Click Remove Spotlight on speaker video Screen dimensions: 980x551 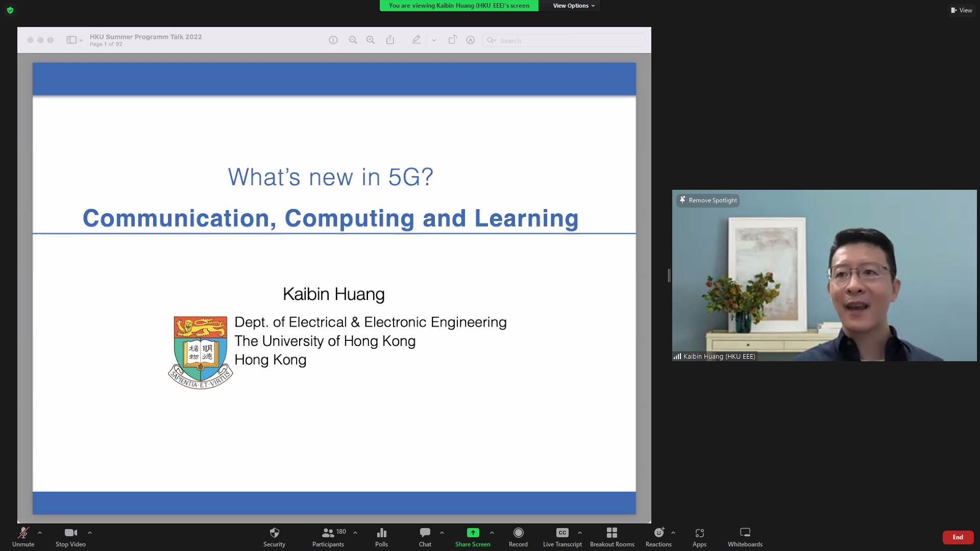coord(708,201)
